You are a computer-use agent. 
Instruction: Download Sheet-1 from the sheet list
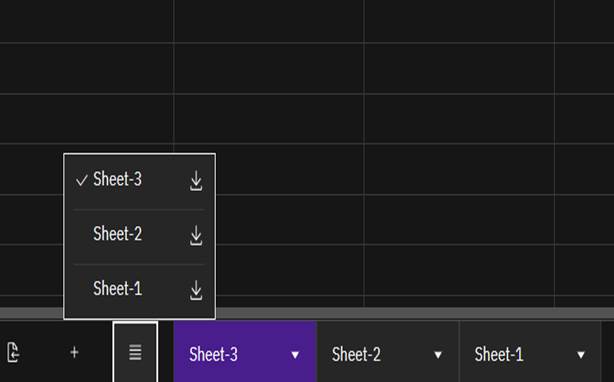point(196,290)
